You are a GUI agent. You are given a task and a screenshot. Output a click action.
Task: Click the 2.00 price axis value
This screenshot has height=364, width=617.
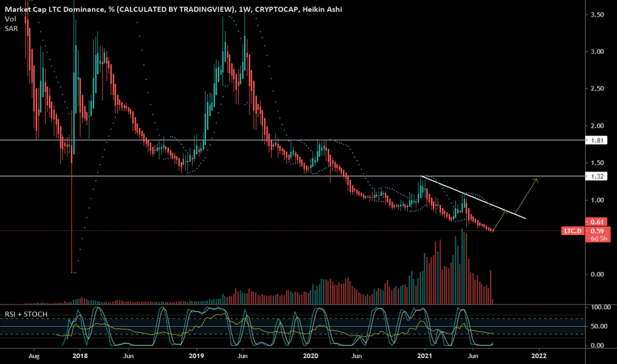coord(597,126)
